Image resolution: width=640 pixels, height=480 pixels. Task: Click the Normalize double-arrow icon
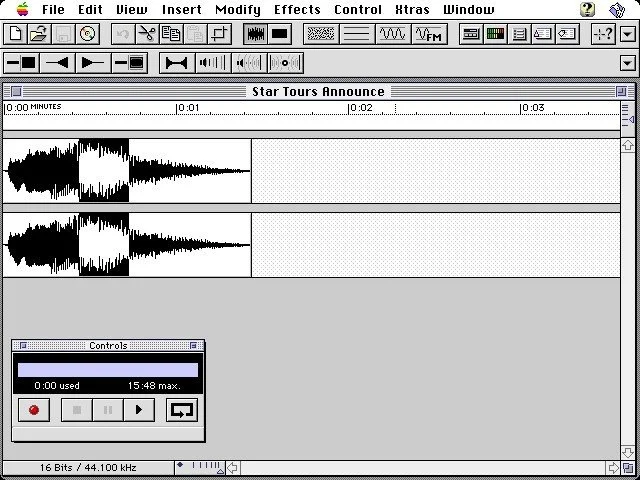click(x=177, y=63)
